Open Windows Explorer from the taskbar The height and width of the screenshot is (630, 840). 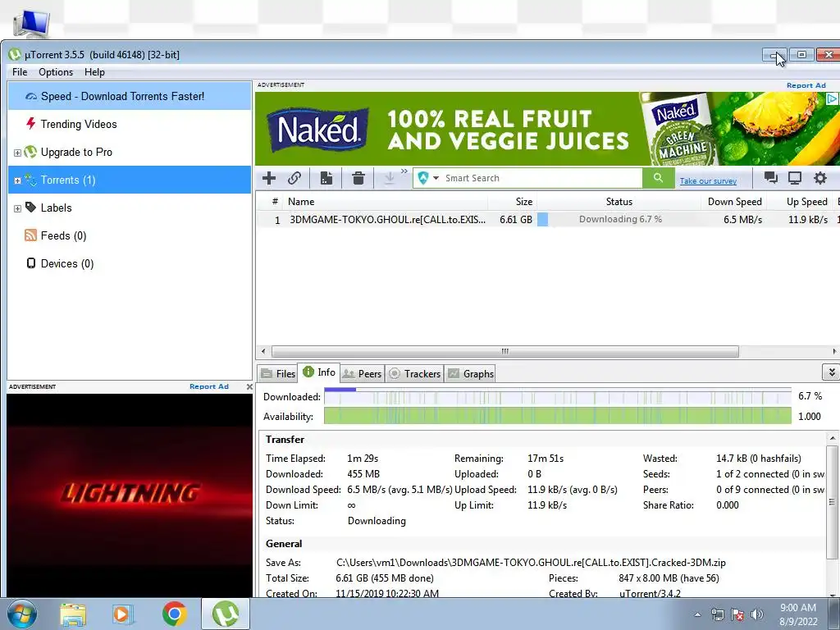73,614
